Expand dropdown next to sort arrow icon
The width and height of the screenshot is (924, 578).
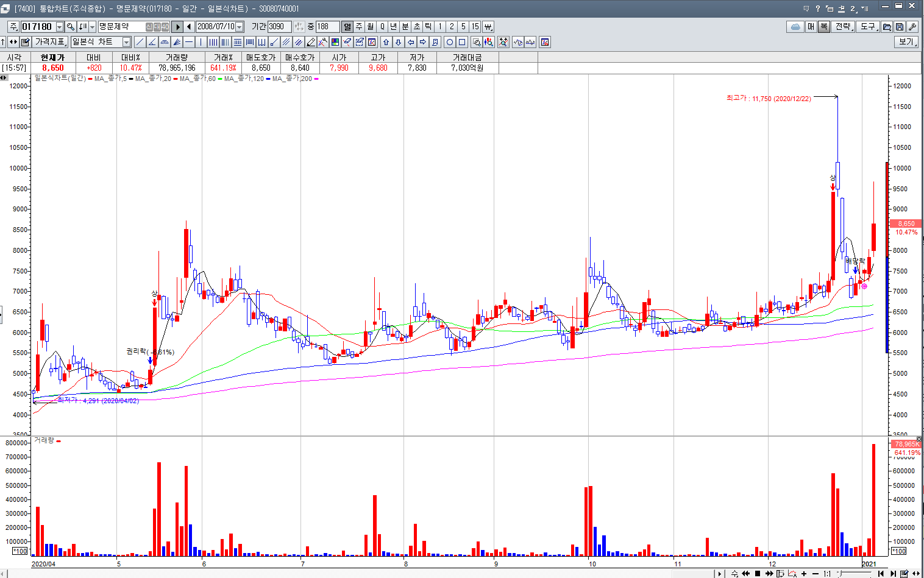[x=92, y=27]
